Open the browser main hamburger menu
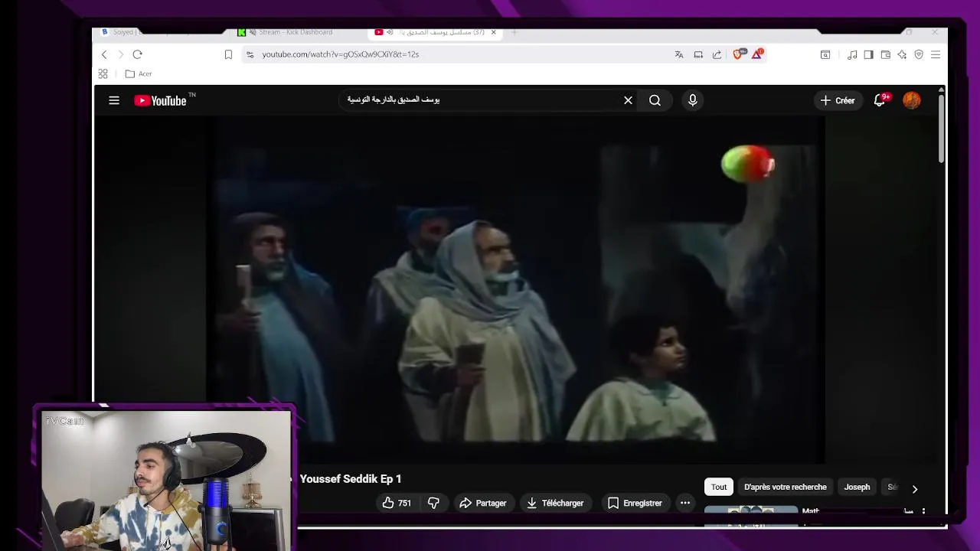 936,54
